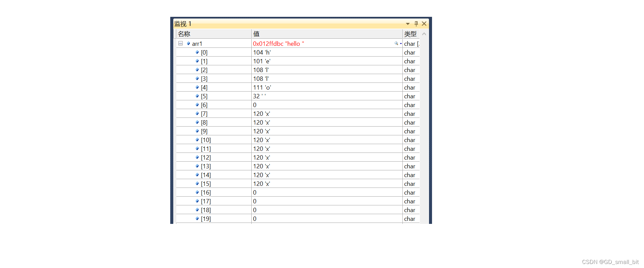Select the [9] element row
Viewport: 644px width, 268px height.
pos(298,131)
